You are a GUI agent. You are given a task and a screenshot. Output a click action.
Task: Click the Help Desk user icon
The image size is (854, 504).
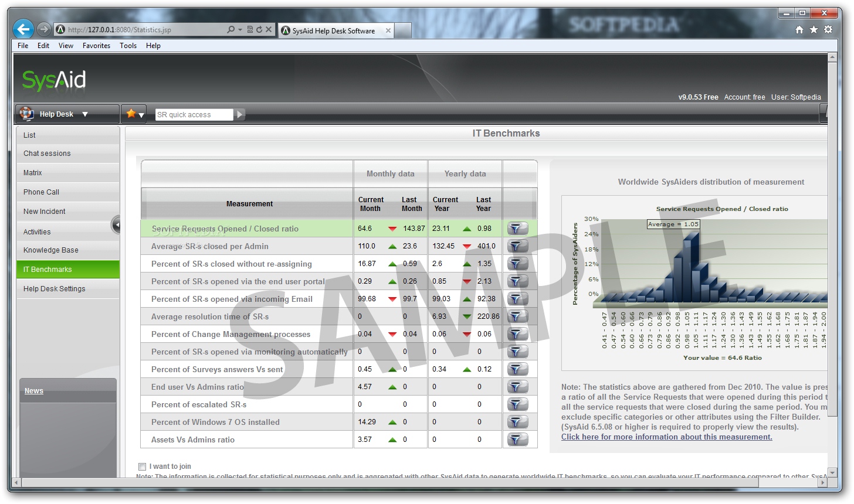point(26,114)
